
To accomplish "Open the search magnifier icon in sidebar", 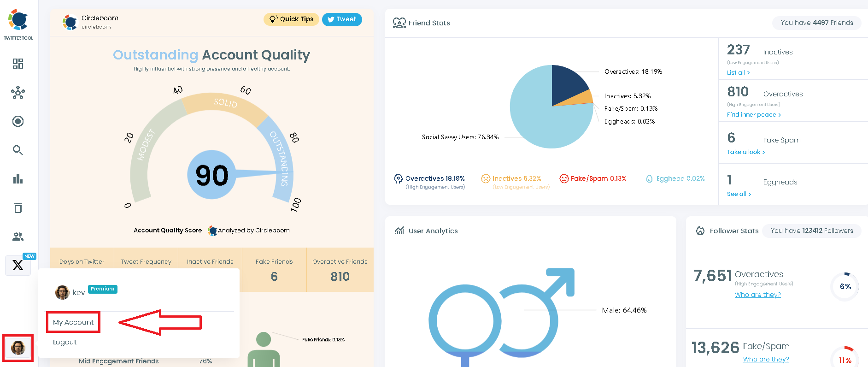I will pos(18,150).
